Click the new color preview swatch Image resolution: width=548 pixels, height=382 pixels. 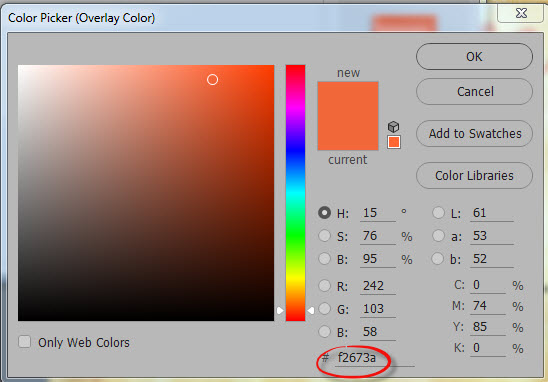pos(348,99)
